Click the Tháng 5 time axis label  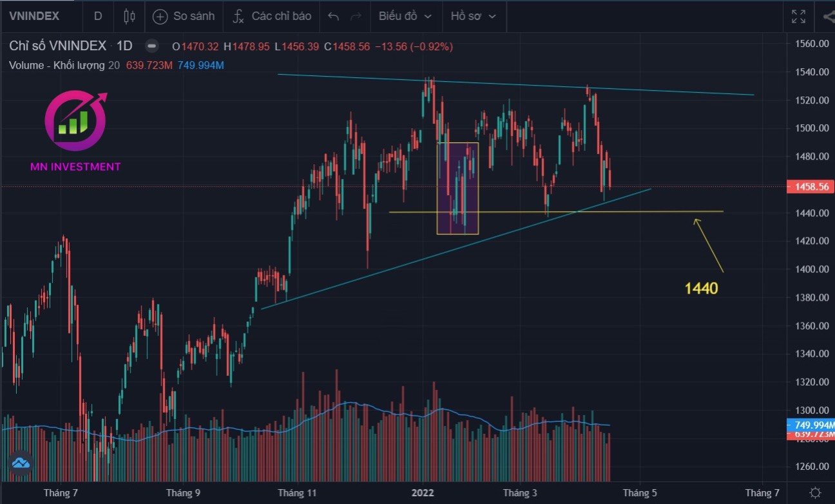tap(640, 493)
